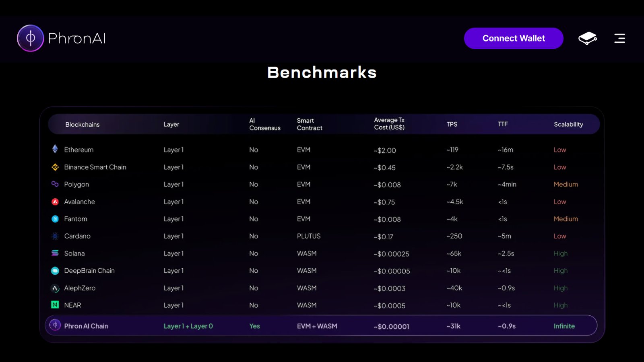Click the DeepBrain Chain icon

pos(55,271)
